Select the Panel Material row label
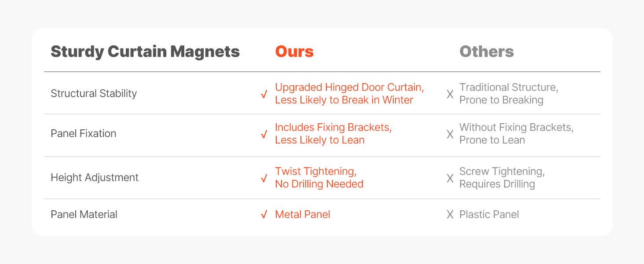 (84, 214)
